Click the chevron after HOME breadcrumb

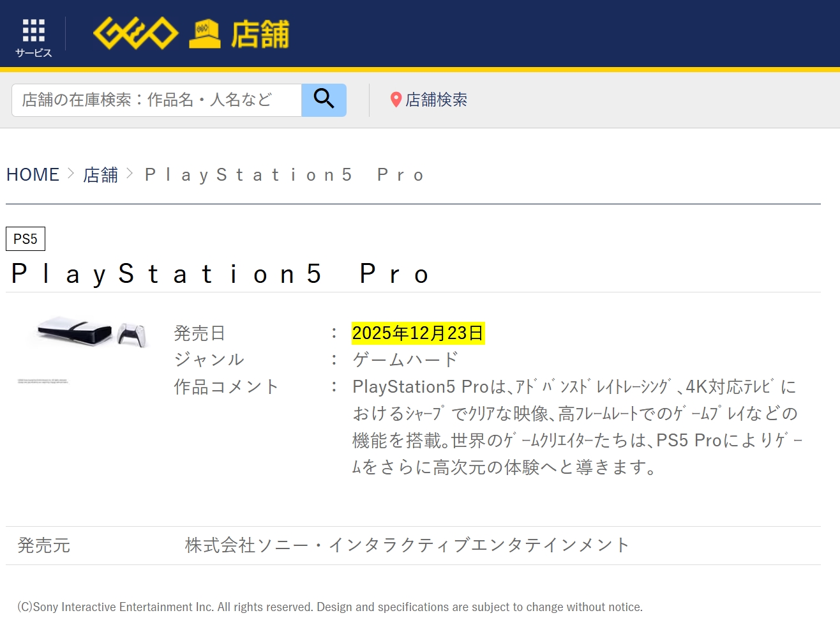[x=71, y=173]
